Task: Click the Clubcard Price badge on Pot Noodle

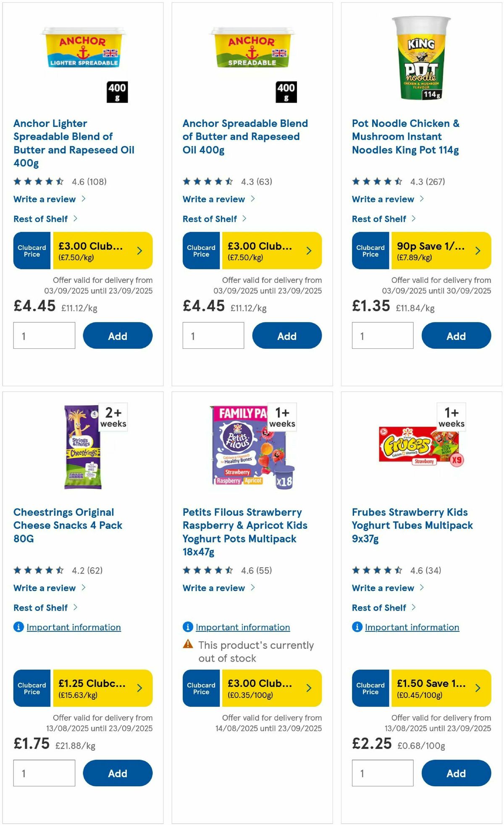Action: click(x=370, y=250)
